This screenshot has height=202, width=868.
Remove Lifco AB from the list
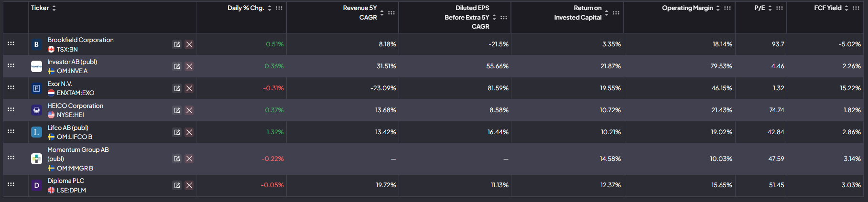pyautogui.click(x=189, y=132)
